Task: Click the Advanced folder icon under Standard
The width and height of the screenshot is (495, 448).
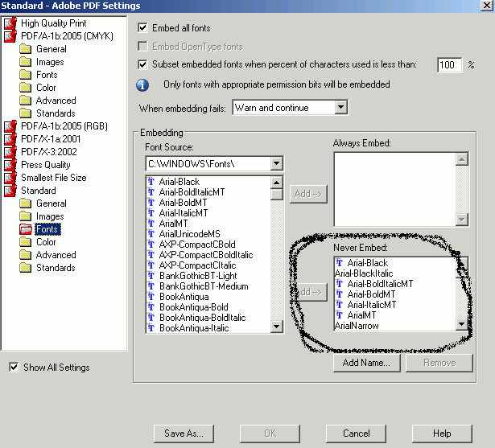Action: pos(25,255)
